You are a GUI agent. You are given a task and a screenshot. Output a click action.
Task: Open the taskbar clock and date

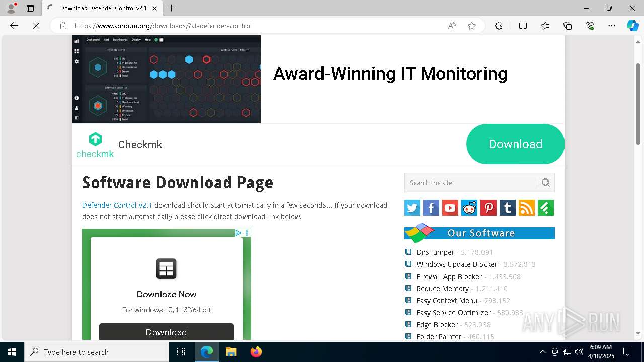601,352
